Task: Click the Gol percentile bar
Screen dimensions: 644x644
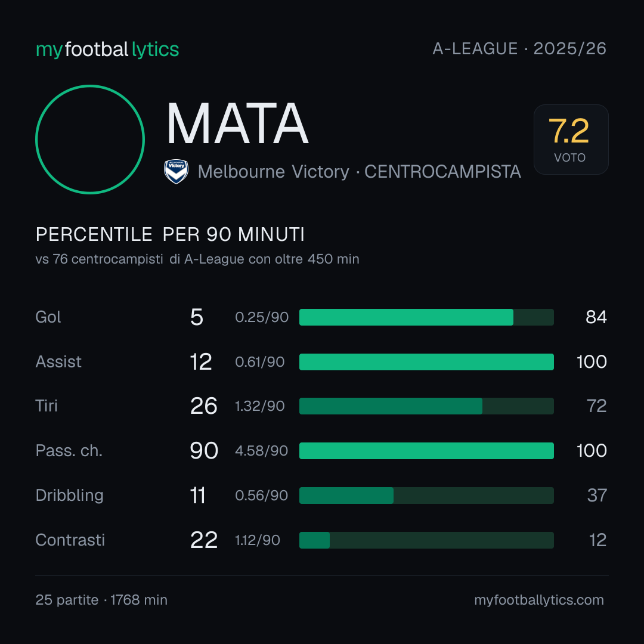Action: (x=426, y=317)
